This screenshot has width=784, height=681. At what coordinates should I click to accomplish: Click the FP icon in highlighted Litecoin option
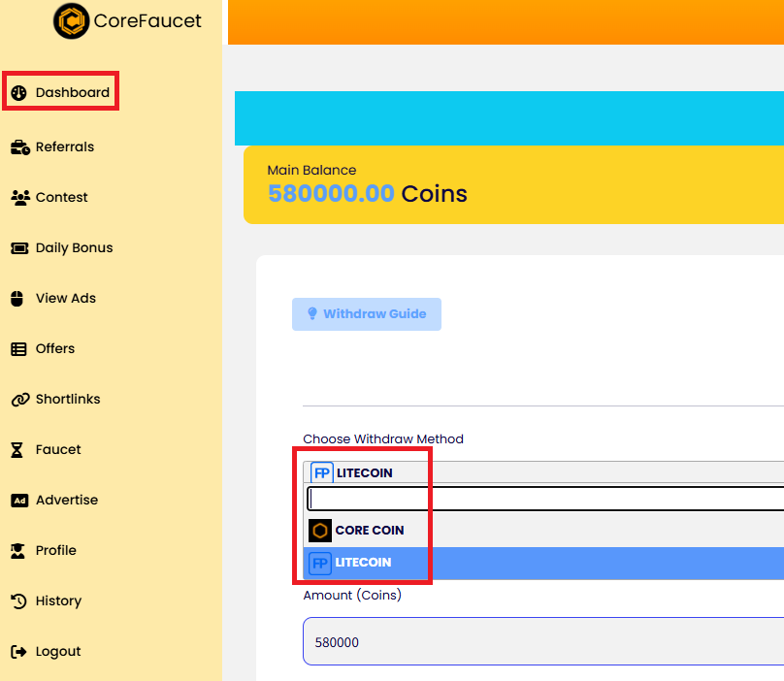[x=320, y=564]
